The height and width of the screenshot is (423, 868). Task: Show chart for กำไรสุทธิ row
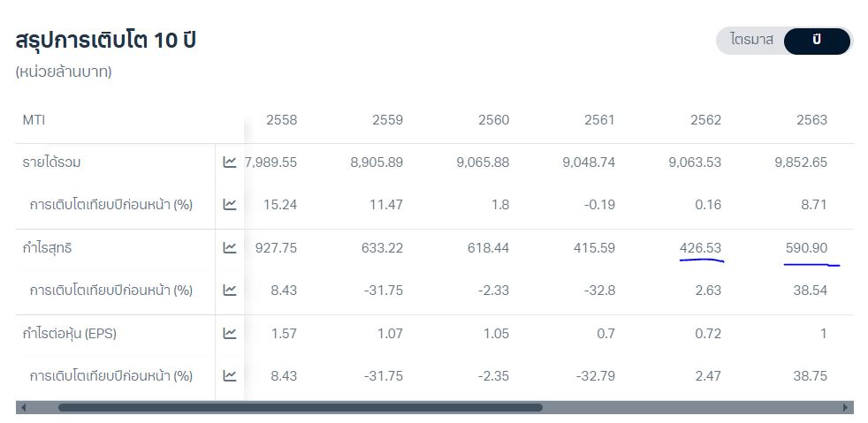(230, 248)
